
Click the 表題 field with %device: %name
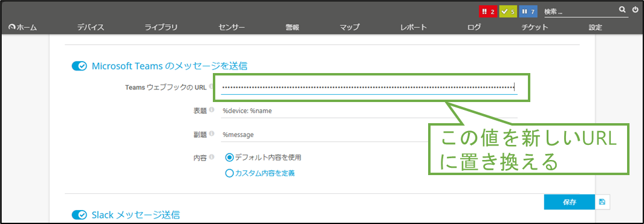[x=369, y=110]
